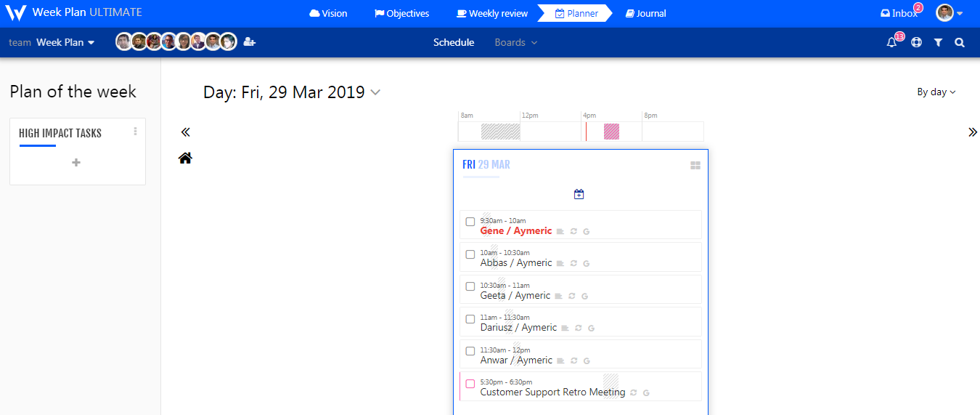Click the gray hatched block in the timeline
The height and width of the screenshot is (415, 980).
point(501,132)
